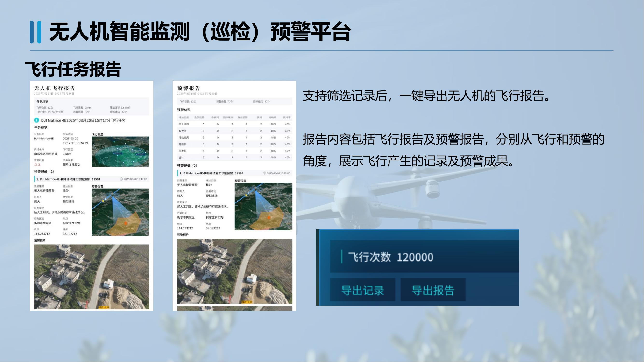Click the 准确率 column header

tap(272, 118)
